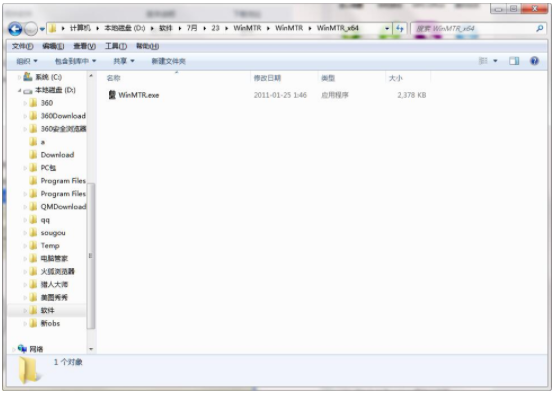Open the 工具(T) menu

pos(116,46)
